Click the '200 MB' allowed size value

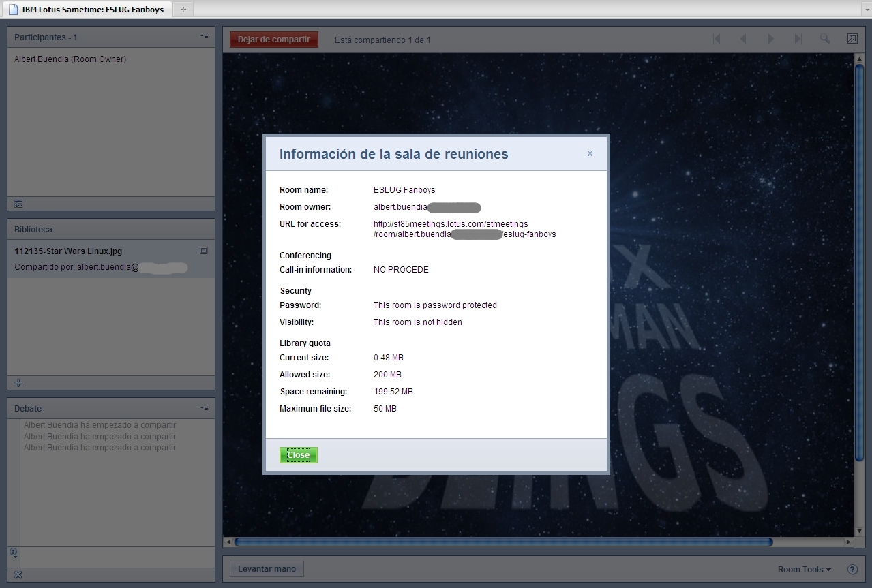(387, 375)
